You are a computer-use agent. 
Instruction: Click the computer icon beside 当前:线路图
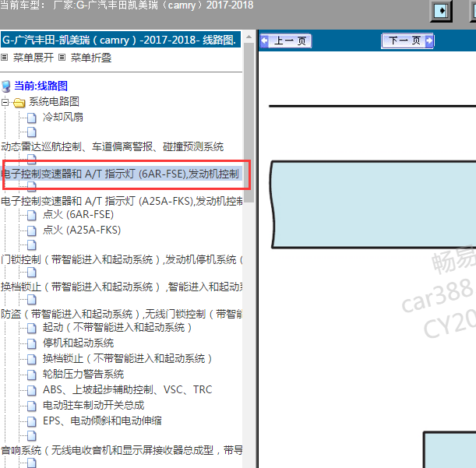click(x=6, y=86)
